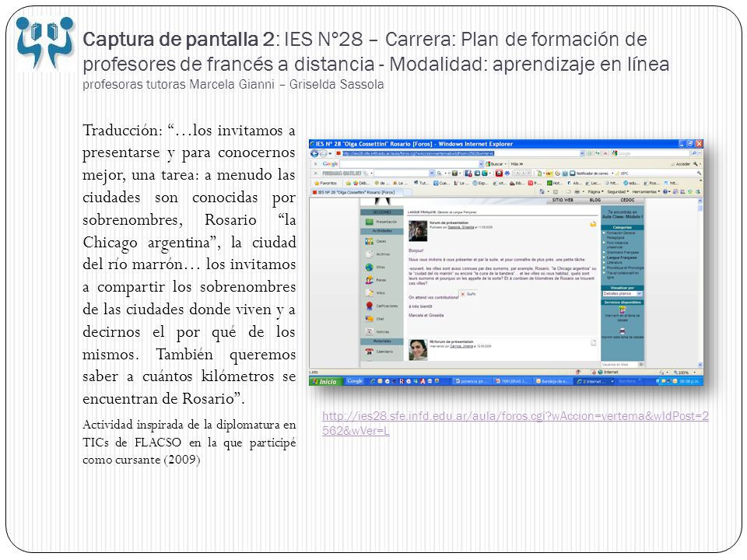Open the Herramientas menu in IE command bar
747x560 pixels.
click(x=646, y=191)
